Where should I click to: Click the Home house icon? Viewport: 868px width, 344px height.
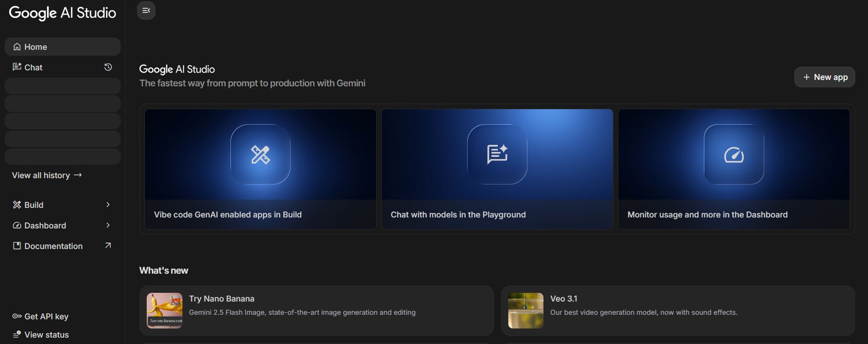[x=17, y=47]
